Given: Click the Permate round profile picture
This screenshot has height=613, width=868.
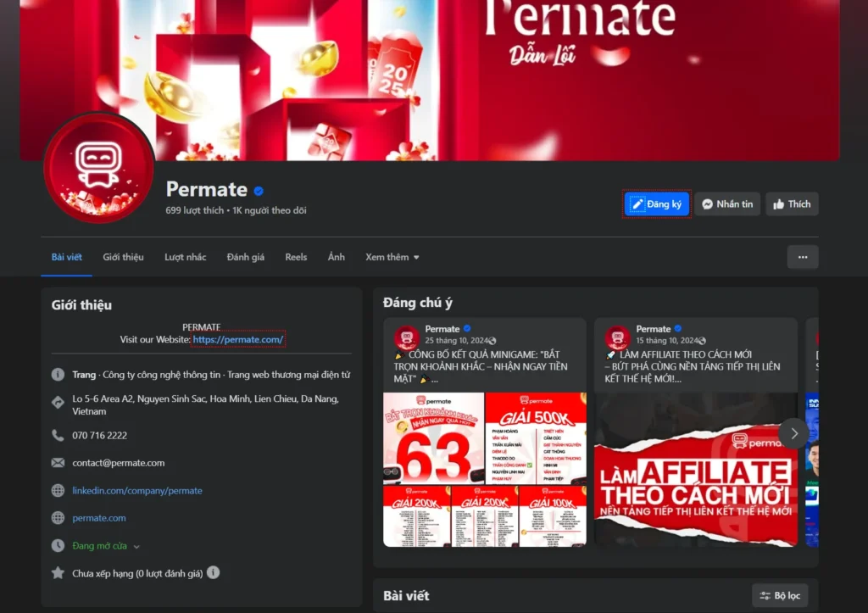Looking at the screenshot, I should coord(99,169).
